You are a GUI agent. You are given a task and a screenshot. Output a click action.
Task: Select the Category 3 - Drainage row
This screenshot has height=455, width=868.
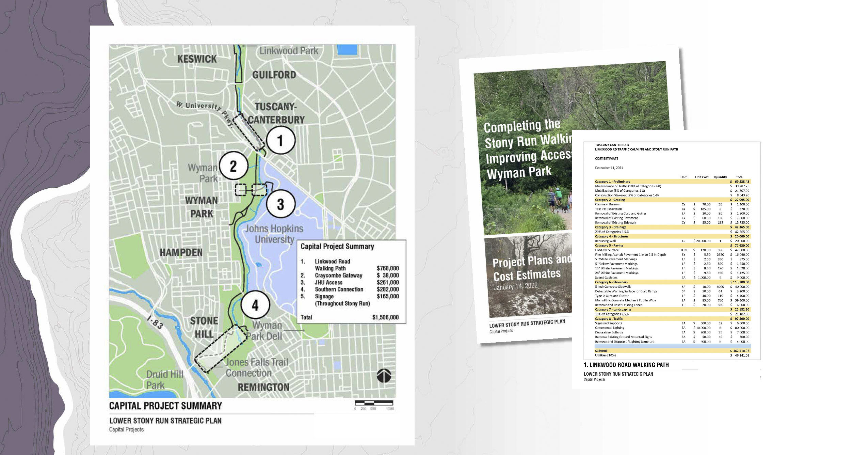tap(672, 227)
